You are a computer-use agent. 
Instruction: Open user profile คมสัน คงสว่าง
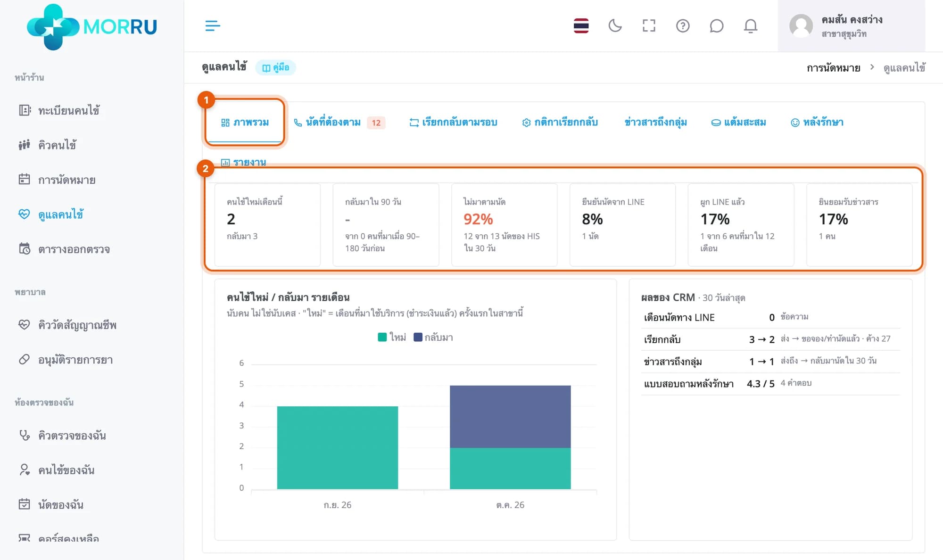(x=851, y=26)
